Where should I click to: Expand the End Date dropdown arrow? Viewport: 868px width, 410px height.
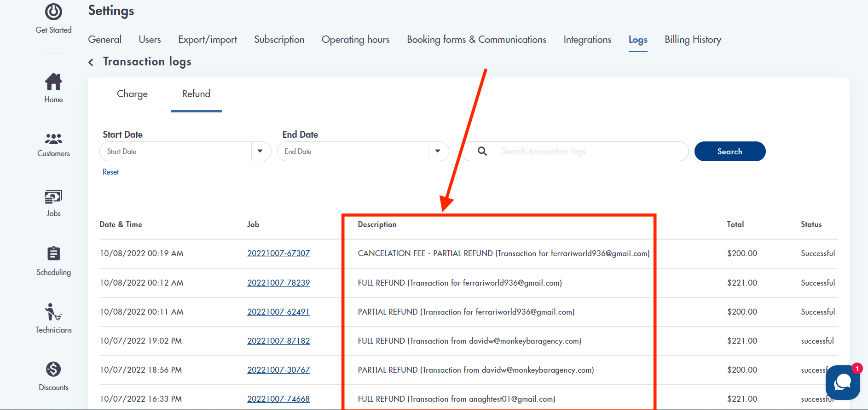pyautogui.click(x=438, y=151)
